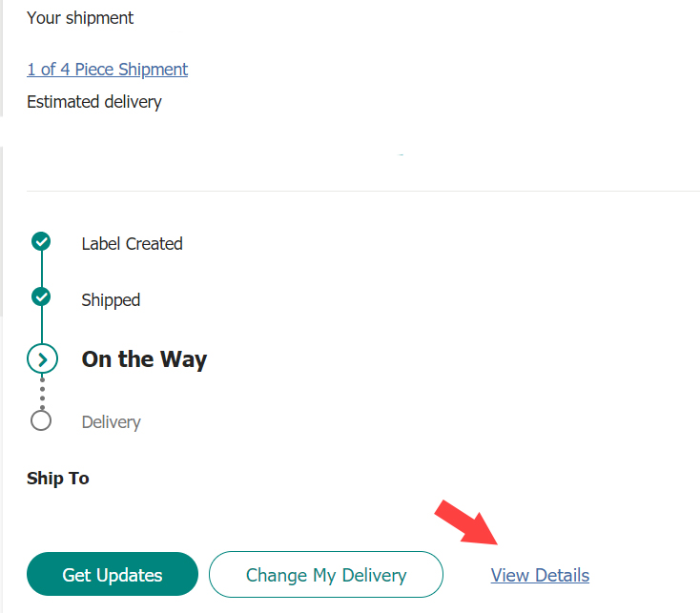This screenshot has width=700, height=613.
Task: Click the Ship To heading
Action: coord(58,479)
